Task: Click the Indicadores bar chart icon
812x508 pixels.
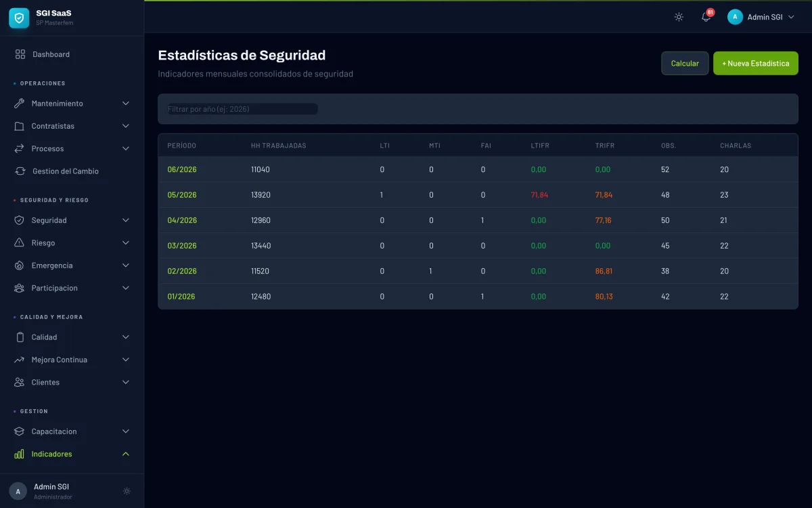Action: tap(19, 454)
